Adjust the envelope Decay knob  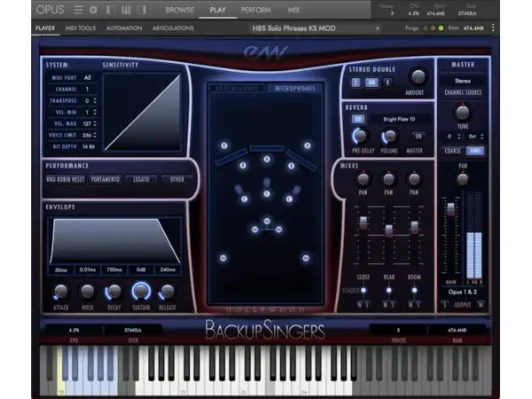click(113, 292)
